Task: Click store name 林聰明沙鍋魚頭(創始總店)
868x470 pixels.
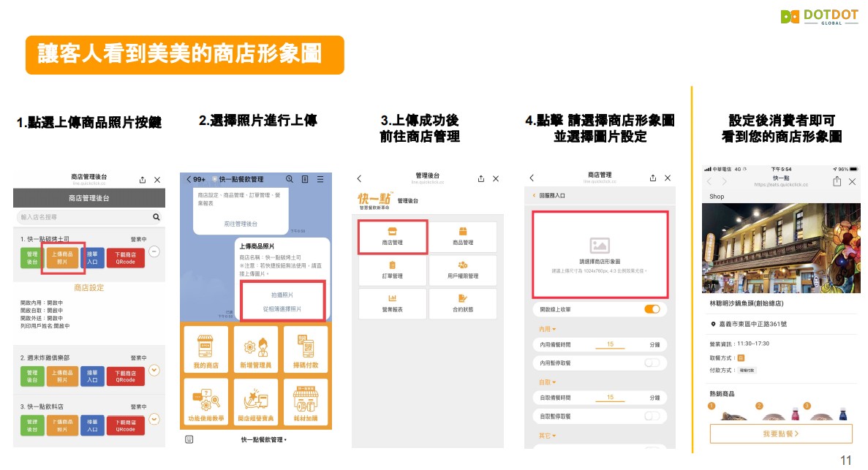Action: 746,303
